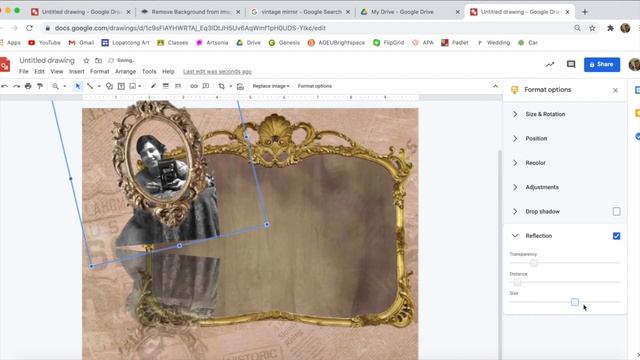Open the Edit menu

pyautogui.click(x=39, y=71)
